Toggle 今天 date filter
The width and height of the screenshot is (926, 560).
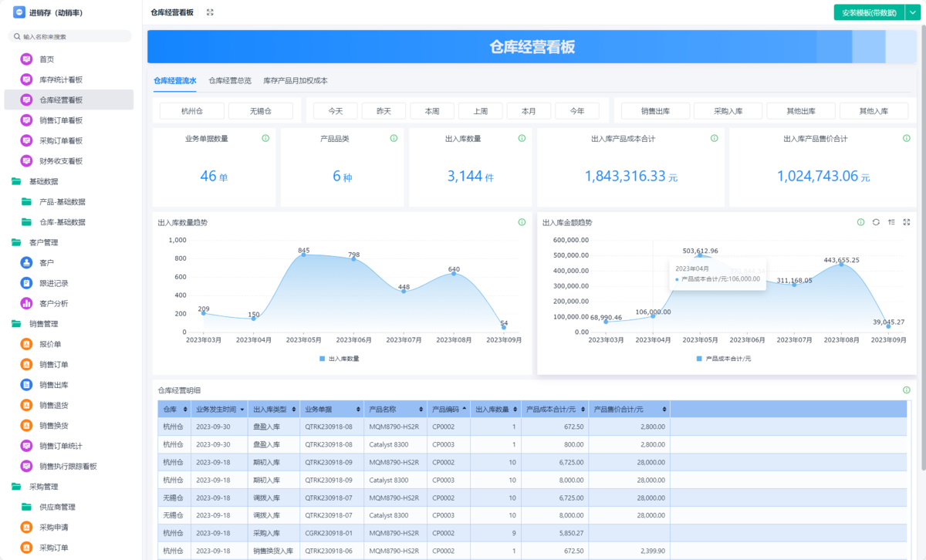tap(336, 111)
